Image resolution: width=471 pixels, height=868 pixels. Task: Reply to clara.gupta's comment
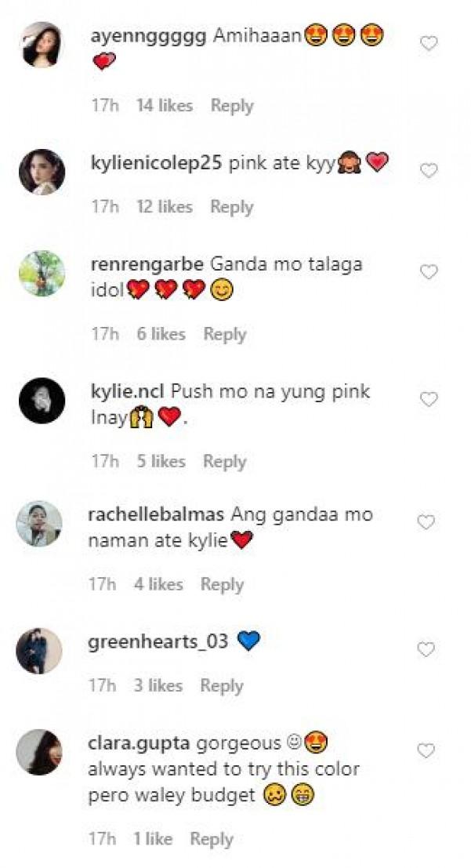(212, 839)
